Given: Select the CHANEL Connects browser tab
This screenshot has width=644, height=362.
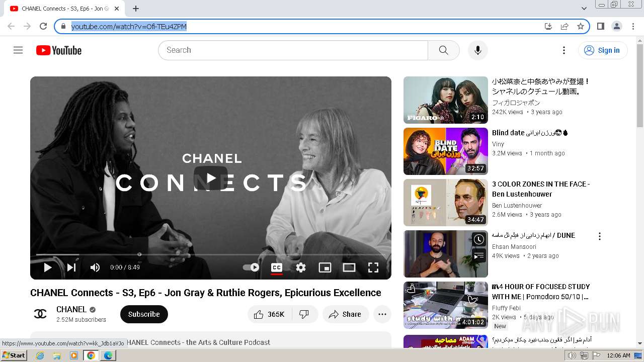Looking at the screenshot, I should point(65,9).
